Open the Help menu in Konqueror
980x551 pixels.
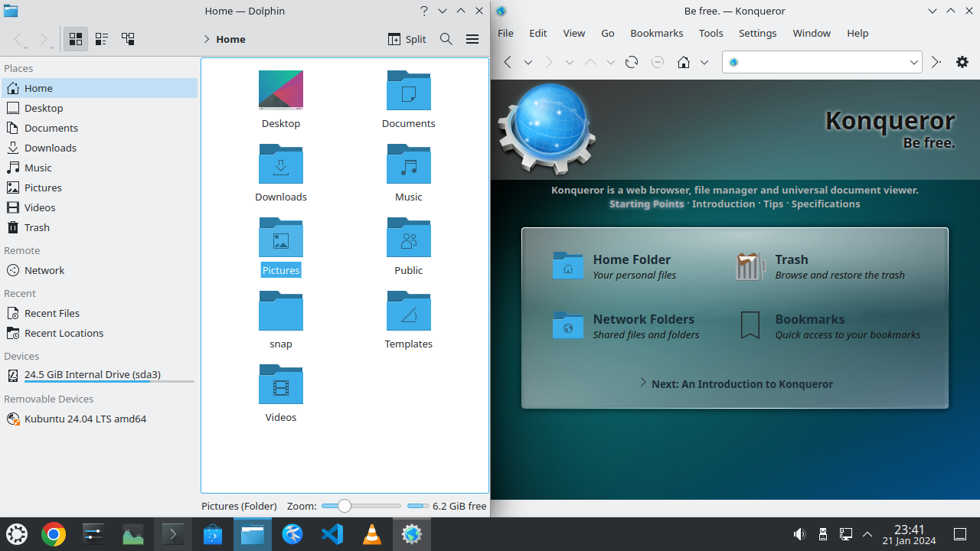pos(857,33)
